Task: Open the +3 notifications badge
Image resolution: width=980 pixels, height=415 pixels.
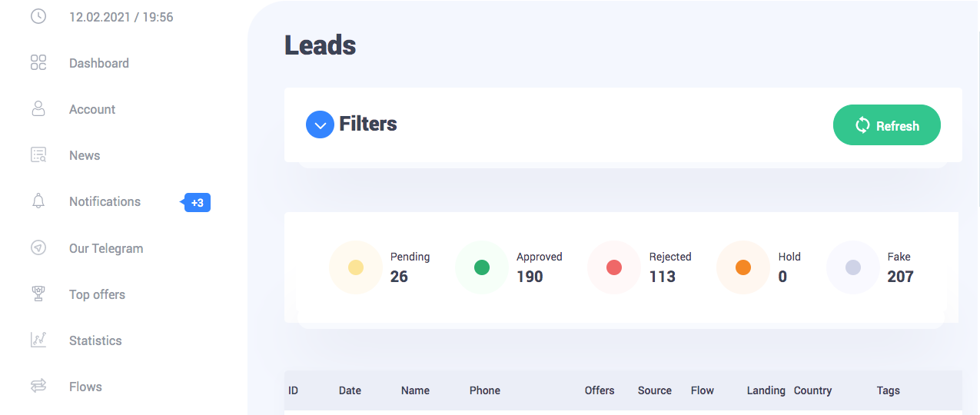Action: tap(197, 203)
